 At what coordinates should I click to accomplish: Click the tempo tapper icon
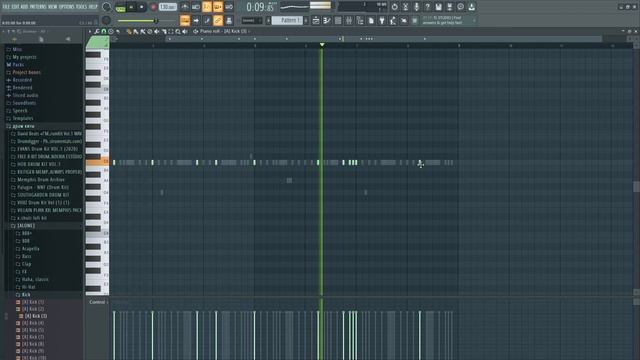coord(393,20)
